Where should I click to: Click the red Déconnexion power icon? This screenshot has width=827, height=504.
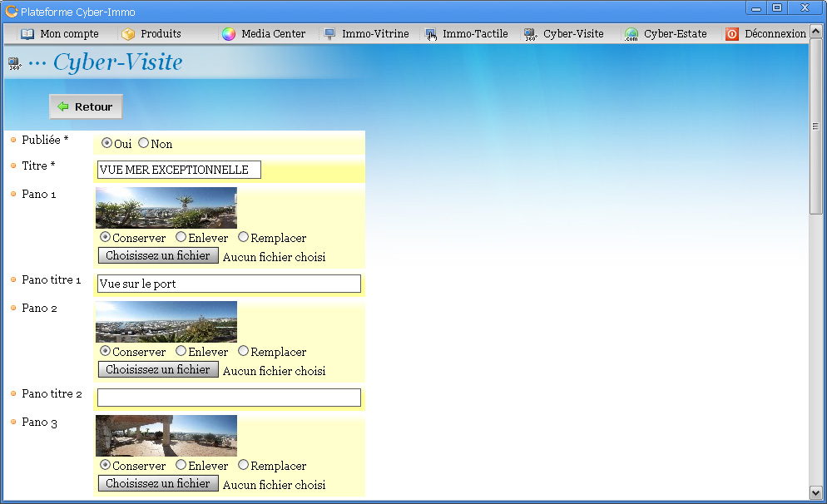pos(732,34)
